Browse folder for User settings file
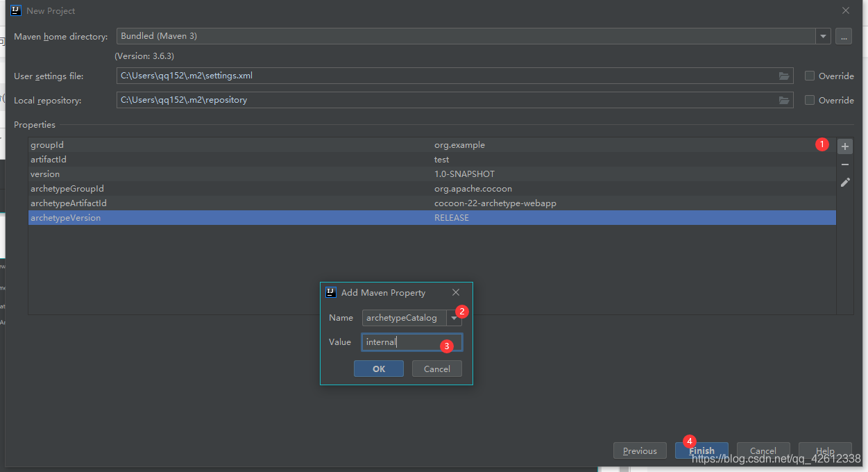This screenshot has width=868, height=472. 784,76
